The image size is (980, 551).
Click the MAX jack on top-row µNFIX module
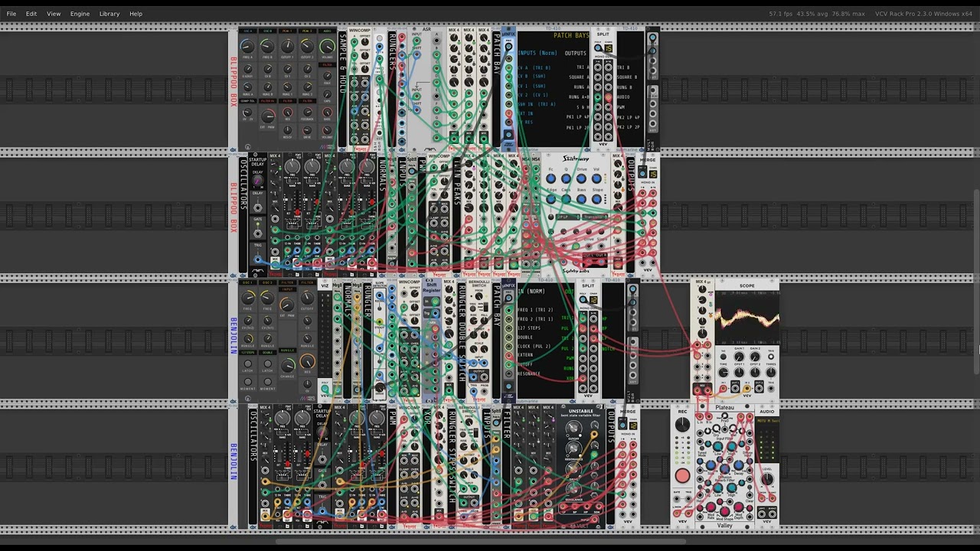508,47
